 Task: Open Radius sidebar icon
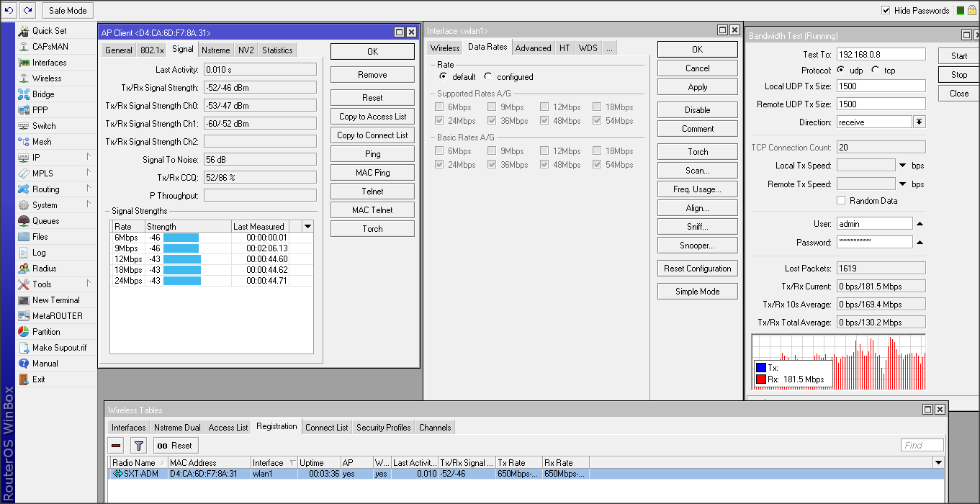pos(24,269)
